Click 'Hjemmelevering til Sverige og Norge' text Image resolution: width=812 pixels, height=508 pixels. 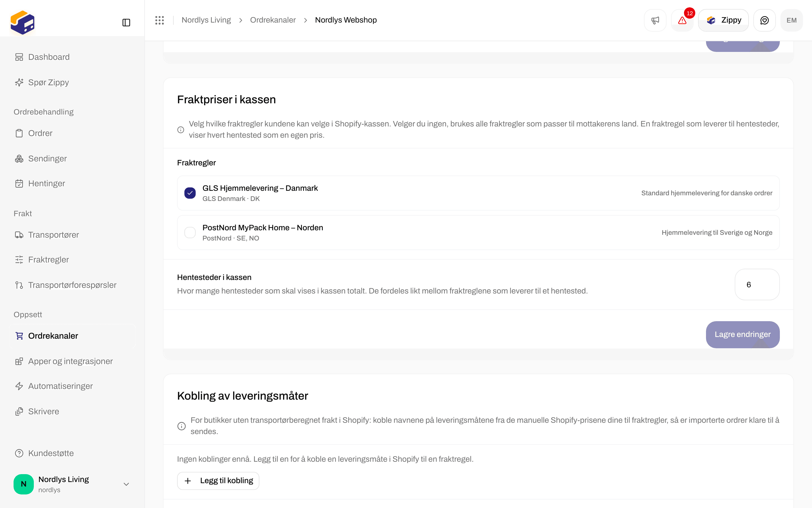[717, 233]
